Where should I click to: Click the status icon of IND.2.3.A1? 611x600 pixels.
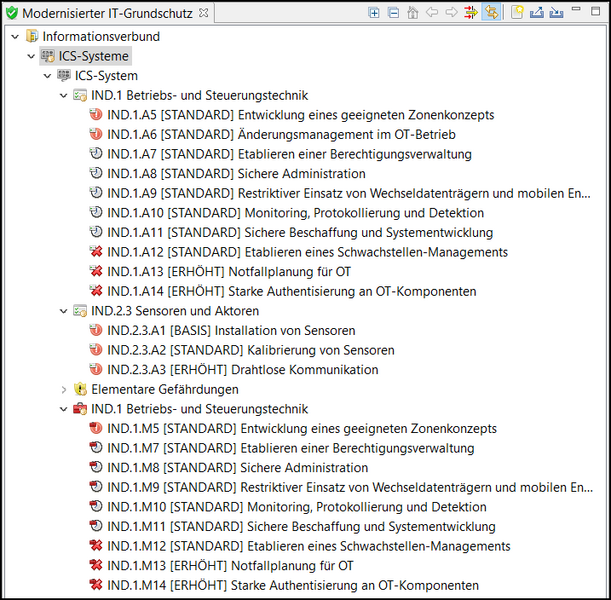[96, 330]
